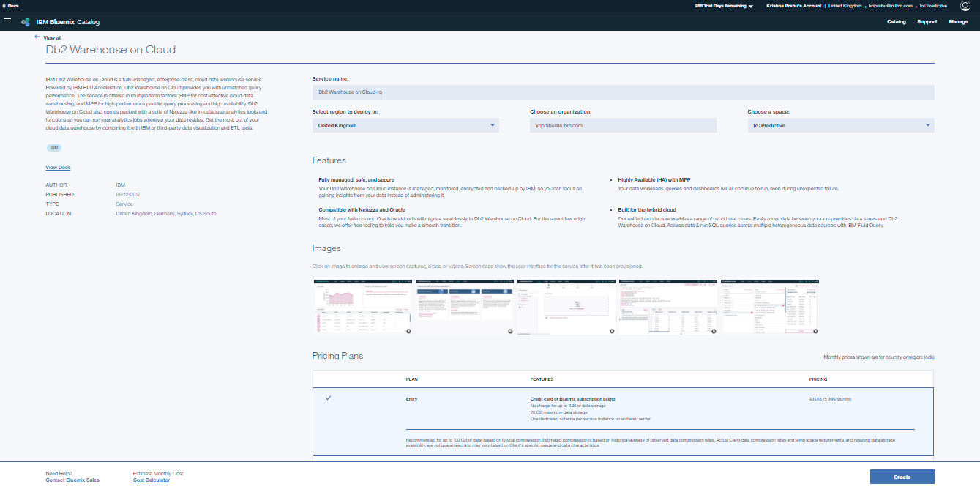Open the Manage menu
The width and height of the screenshot is (980, 487).
[x=958, y=22]
